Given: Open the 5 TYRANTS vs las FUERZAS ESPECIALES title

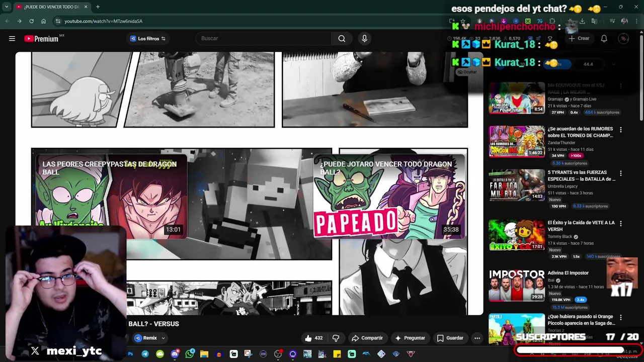Looking at the screenshot, I should [581, 176].
